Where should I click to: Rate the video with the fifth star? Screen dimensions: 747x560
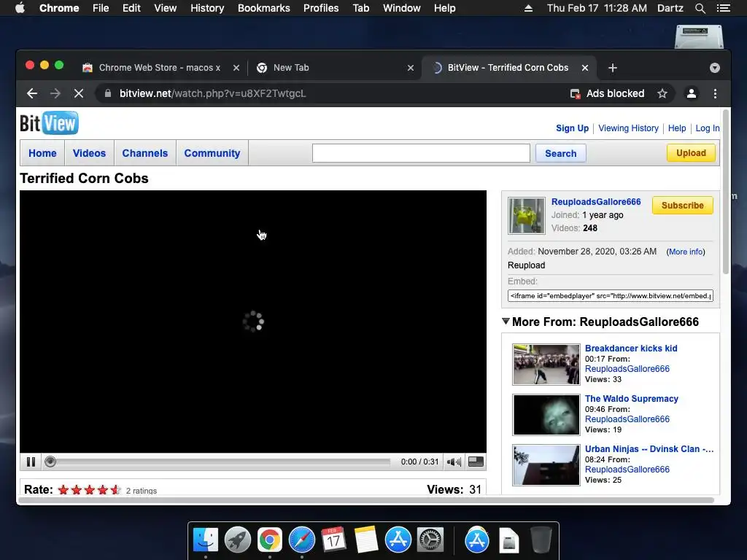click(x=116, y=489)
